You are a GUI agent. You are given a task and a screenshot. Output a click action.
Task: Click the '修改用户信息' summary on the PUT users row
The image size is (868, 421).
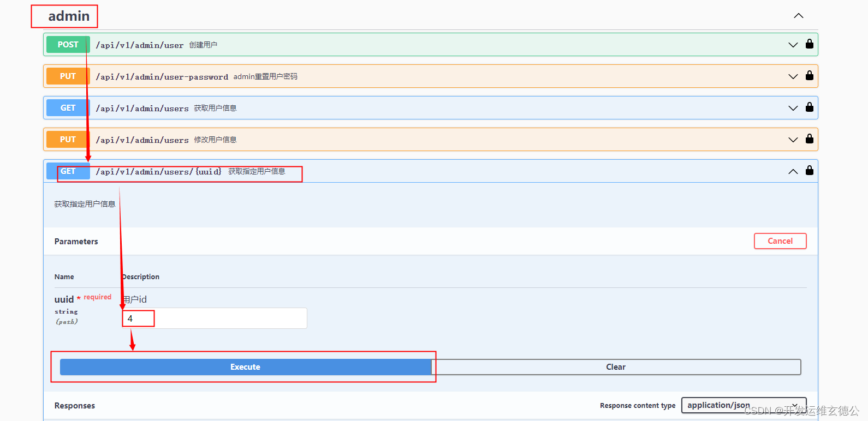(x=215, y=140)
